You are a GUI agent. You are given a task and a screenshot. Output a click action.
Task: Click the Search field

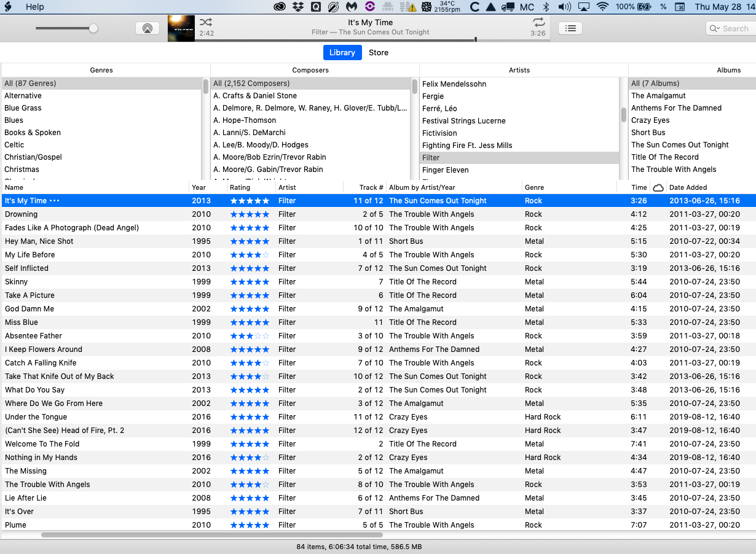tap(730, 28)
